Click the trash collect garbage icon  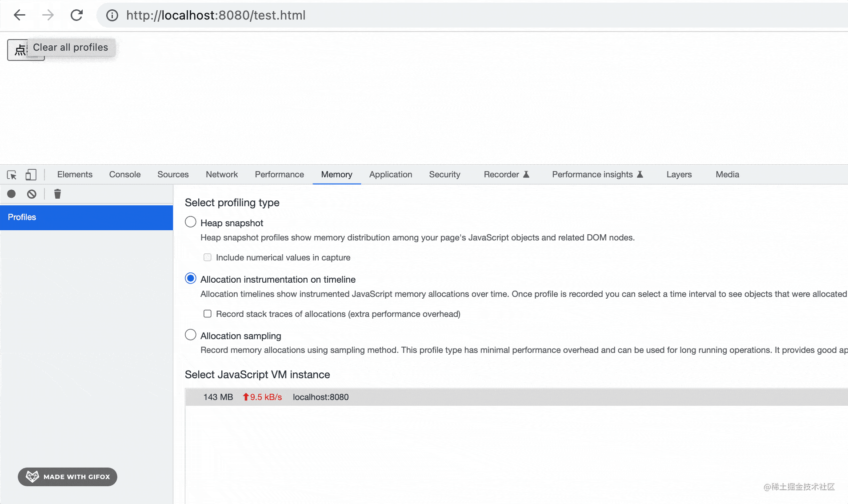[x=57, y=194]
